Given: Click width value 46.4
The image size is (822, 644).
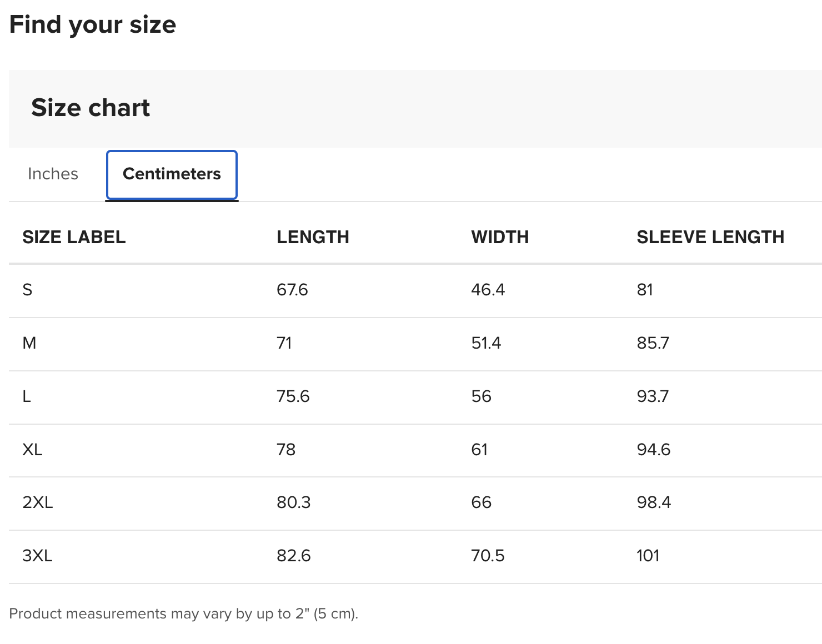Looking at the screenshot, I should (488, 290).
